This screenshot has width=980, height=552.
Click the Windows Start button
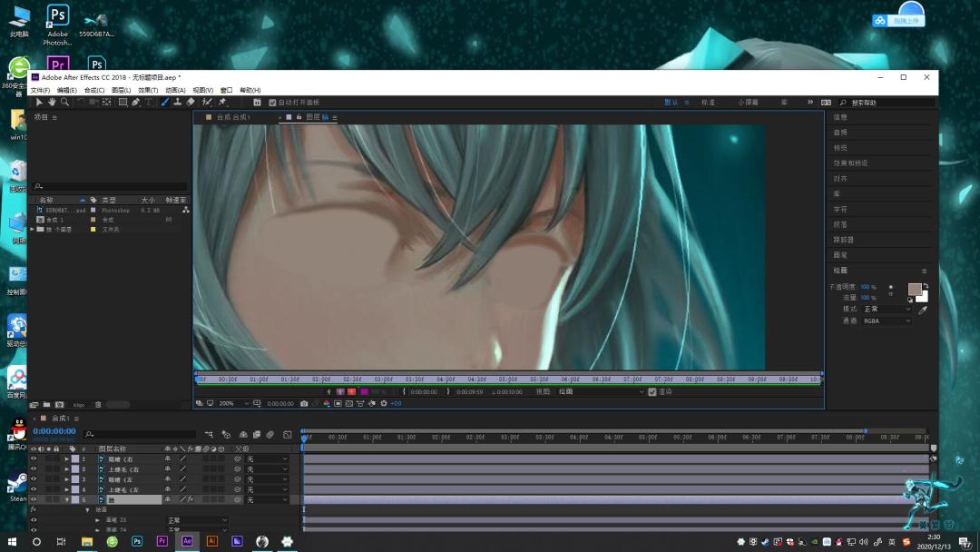click(11, 541)
